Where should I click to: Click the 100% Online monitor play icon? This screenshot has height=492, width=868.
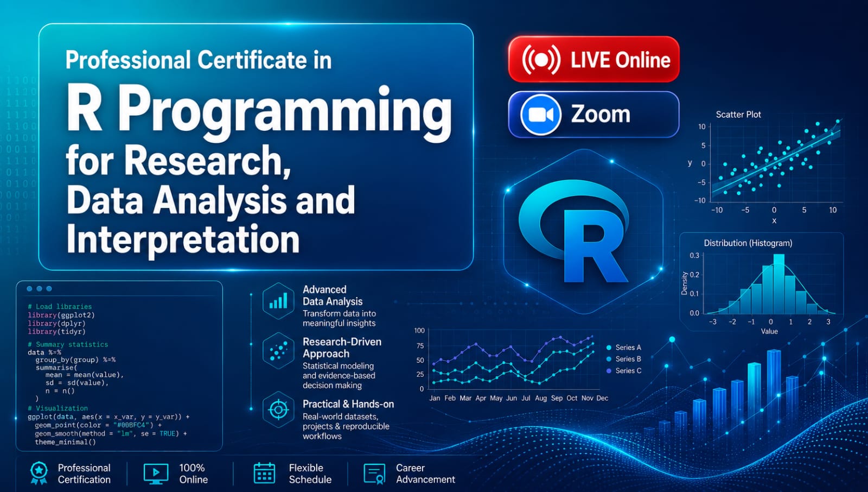click(156, 474)
